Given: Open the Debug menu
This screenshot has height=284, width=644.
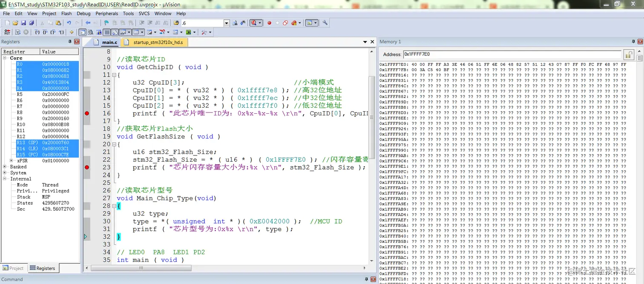Looking at the screenshot, I should [x=83, y=14].
